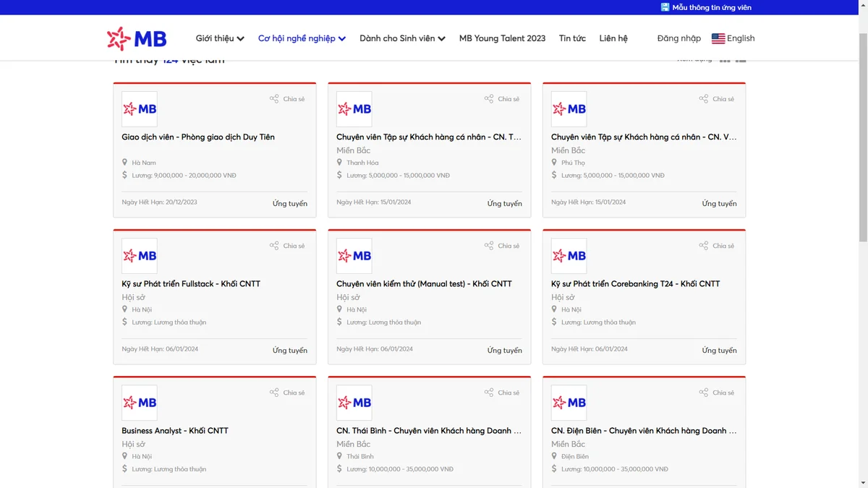Open the Liên hệ menu item
This screenshot has height=488, width=868.
pyautogui.click(x=613, y=38)
